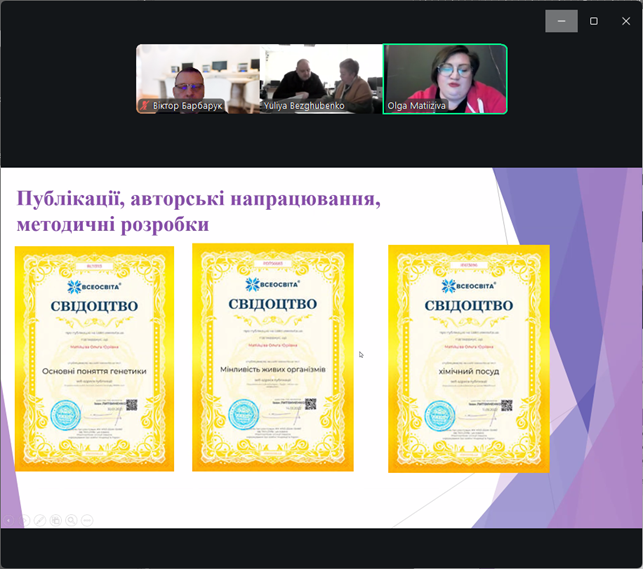Close the meeting window
This screenshot has height=569, width=643.
point(626,21)
